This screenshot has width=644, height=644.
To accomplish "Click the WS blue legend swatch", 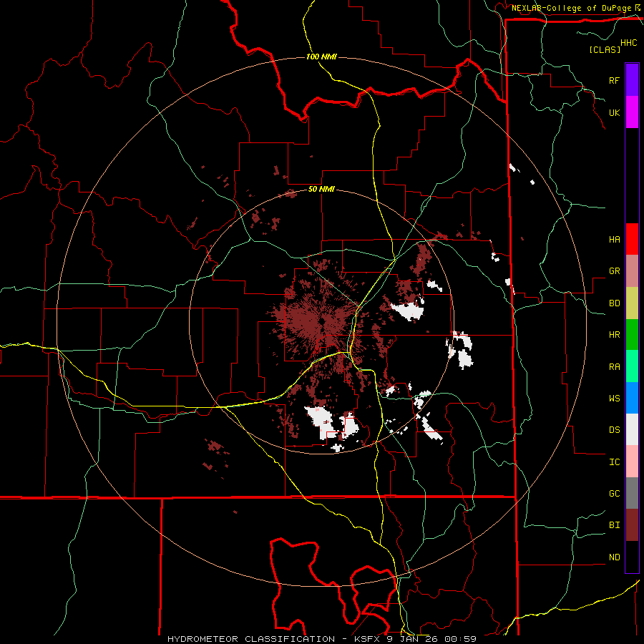I will 632,398.
